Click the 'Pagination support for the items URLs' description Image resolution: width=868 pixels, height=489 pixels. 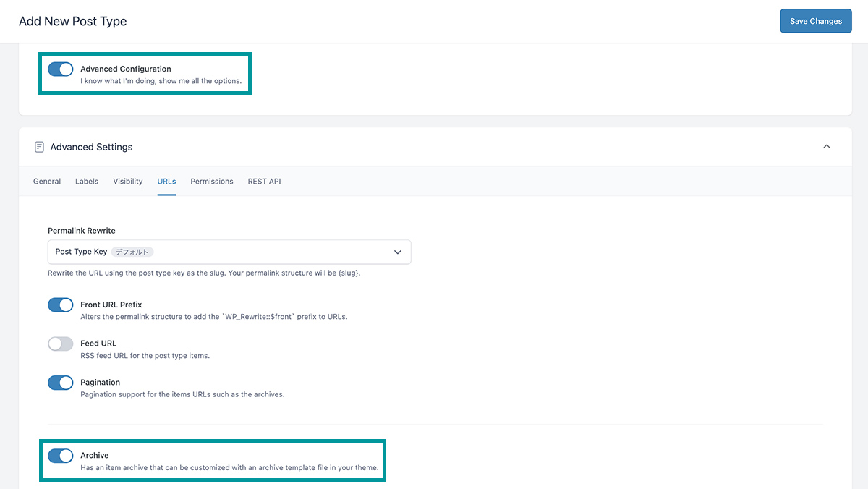point(182,394)
